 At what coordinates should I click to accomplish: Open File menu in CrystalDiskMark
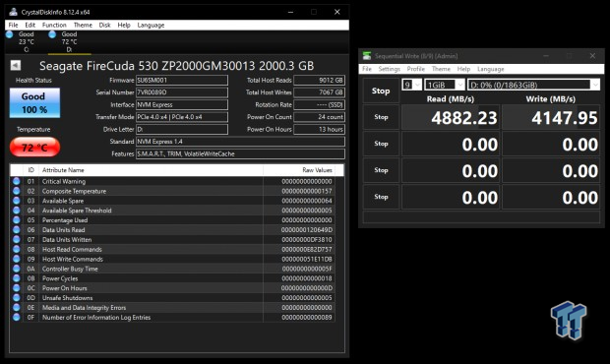click(366, 69)
